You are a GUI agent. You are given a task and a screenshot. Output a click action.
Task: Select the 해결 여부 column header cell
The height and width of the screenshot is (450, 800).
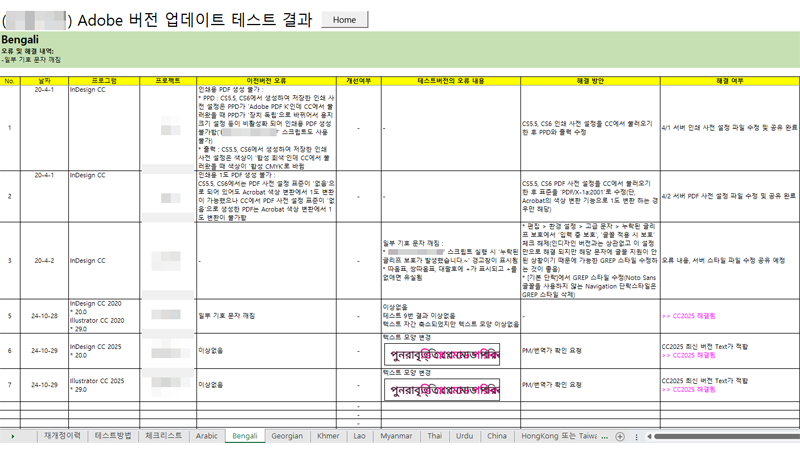tap(729, 80)
